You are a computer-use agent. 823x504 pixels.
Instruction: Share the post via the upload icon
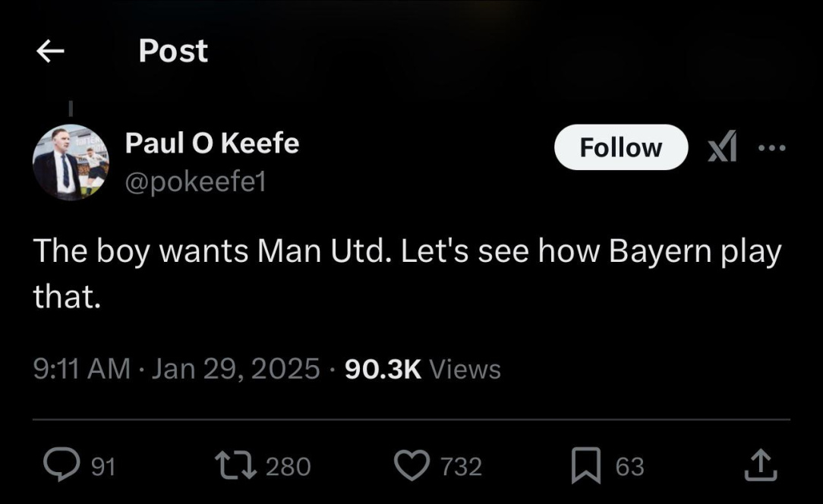(761, 465)
